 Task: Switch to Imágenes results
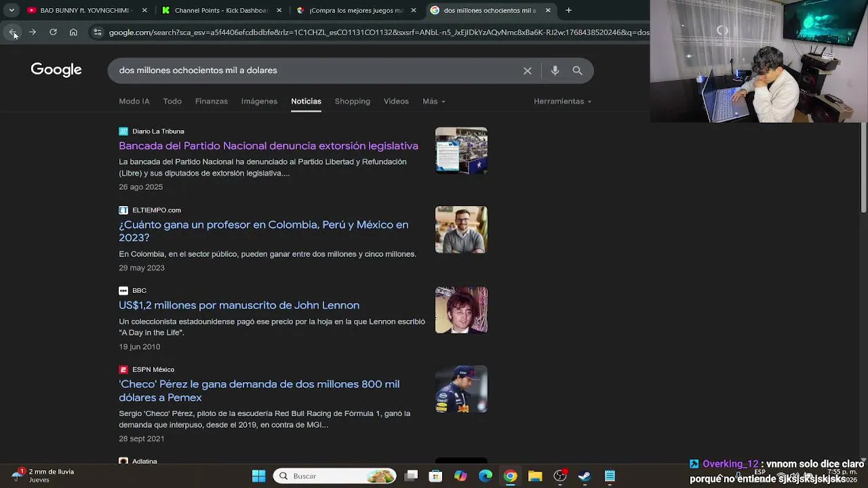point(259,101)
